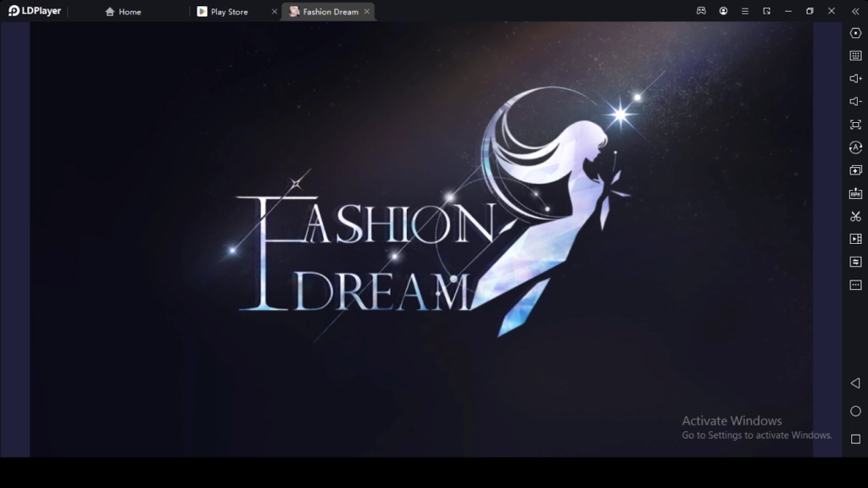Click the mini window mode icon
The image size is (868, 488).
coord(766,11)
